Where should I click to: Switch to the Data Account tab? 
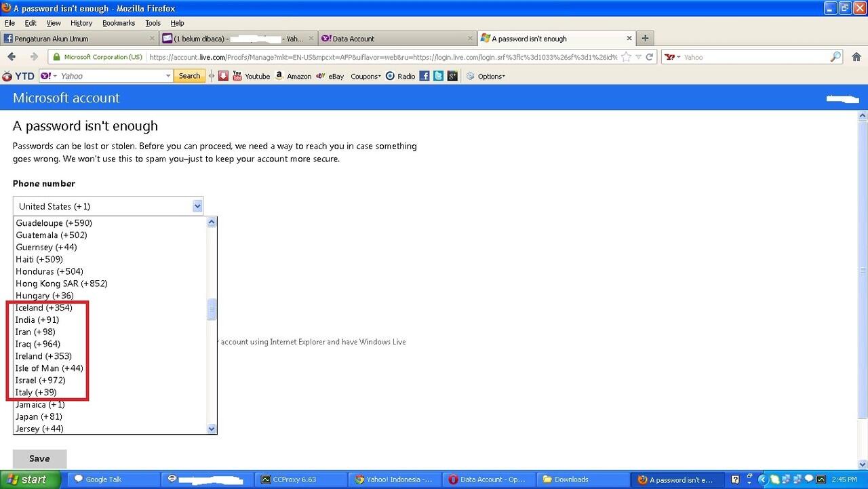tap(397, 39)
